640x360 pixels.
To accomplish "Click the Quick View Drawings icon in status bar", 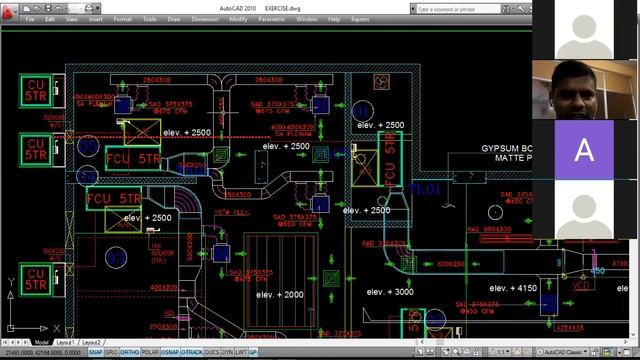I will pos(430,352).
